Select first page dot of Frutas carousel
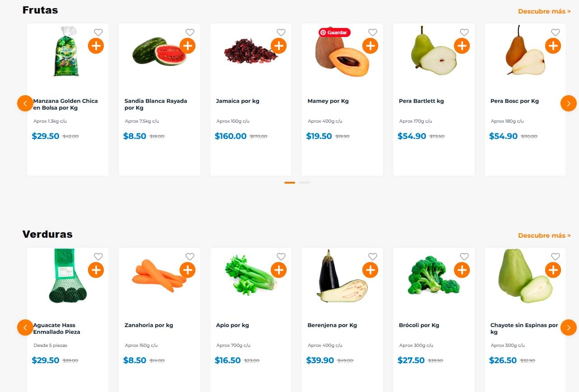This screenshot has height=392, width=579. (x=290, y=183)
